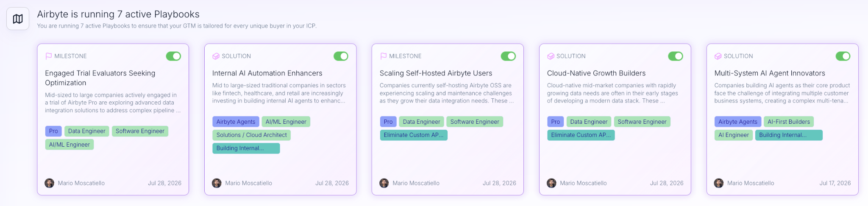Viewport: 868px width, 206px height.
Task: Disable the Engaged Trial Evaluators playbook toggle
Action: coord(173,56)
